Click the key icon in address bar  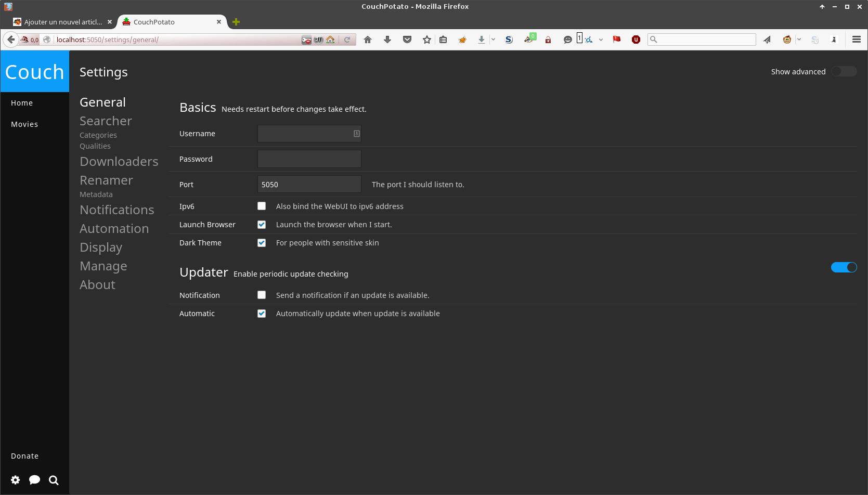pyautogui.click(x=306, y=40)
